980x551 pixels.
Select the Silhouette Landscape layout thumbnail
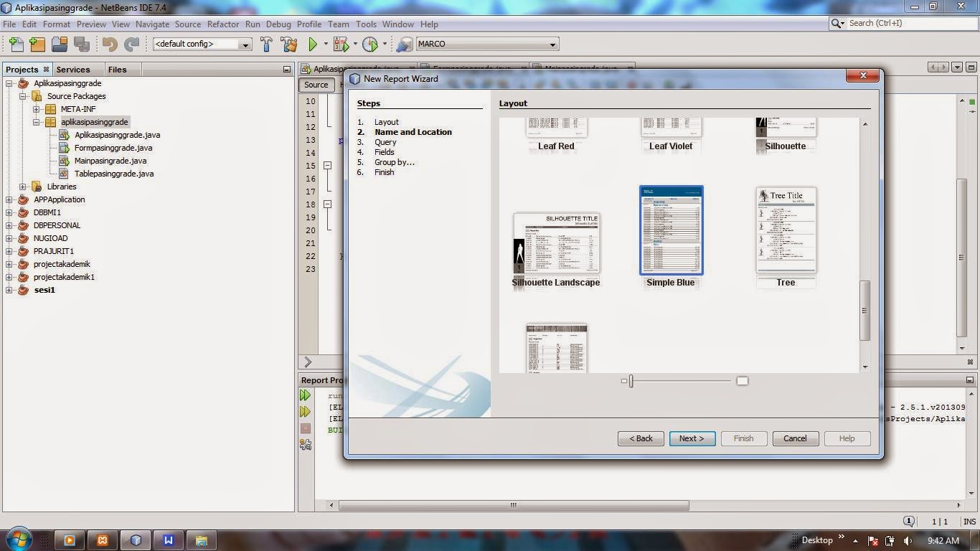pos(556,244)
